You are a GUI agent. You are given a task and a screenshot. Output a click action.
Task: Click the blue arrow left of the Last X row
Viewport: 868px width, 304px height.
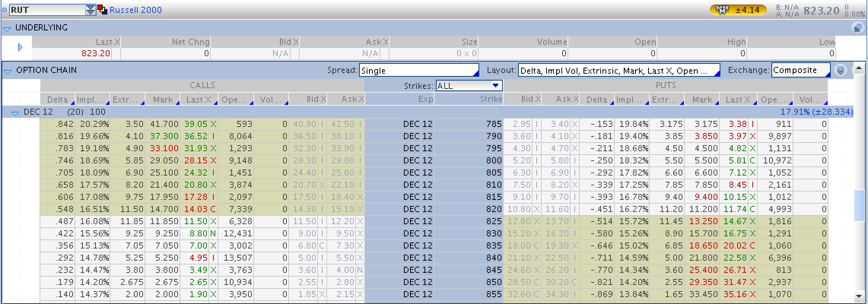(21, 47)
